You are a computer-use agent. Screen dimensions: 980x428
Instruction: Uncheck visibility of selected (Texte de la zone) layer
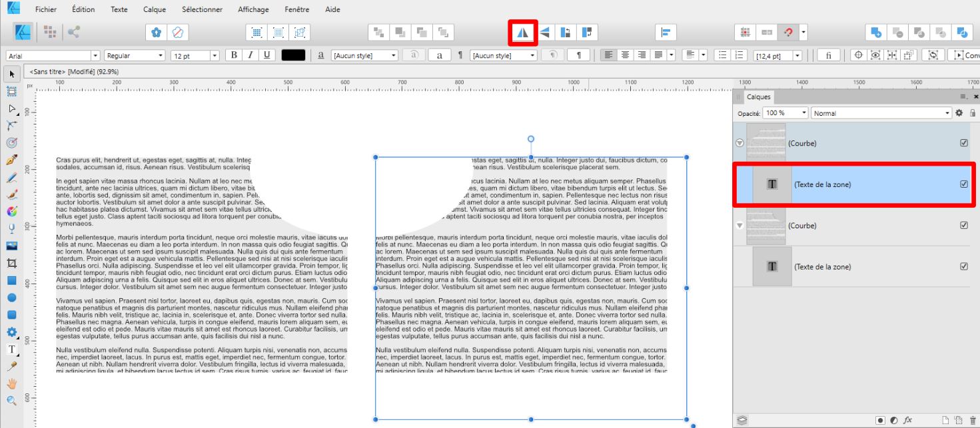[x=963, y=184]
